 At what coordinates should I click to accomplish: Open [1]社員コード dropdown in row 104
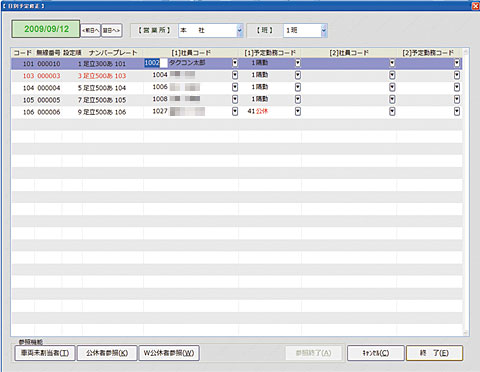(235, 87)
